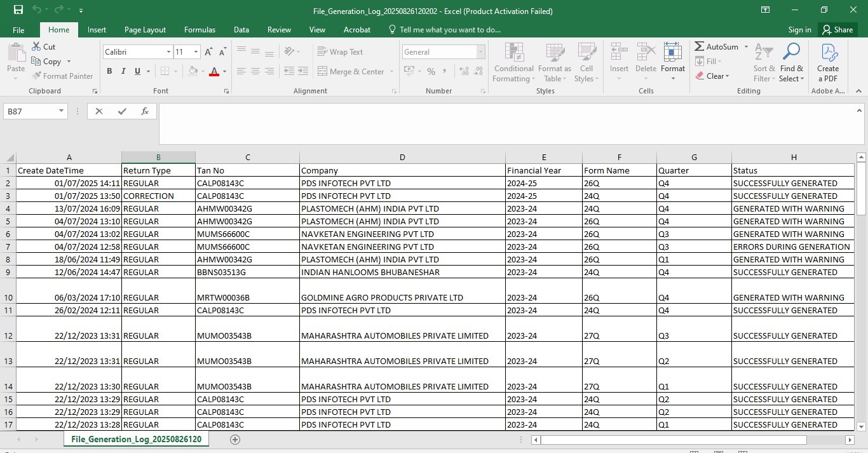The width and height of the screenshot is (868, 453).
Task: Open the General number format dropdown
Action: pyautogui.click(x=480, y=52)
